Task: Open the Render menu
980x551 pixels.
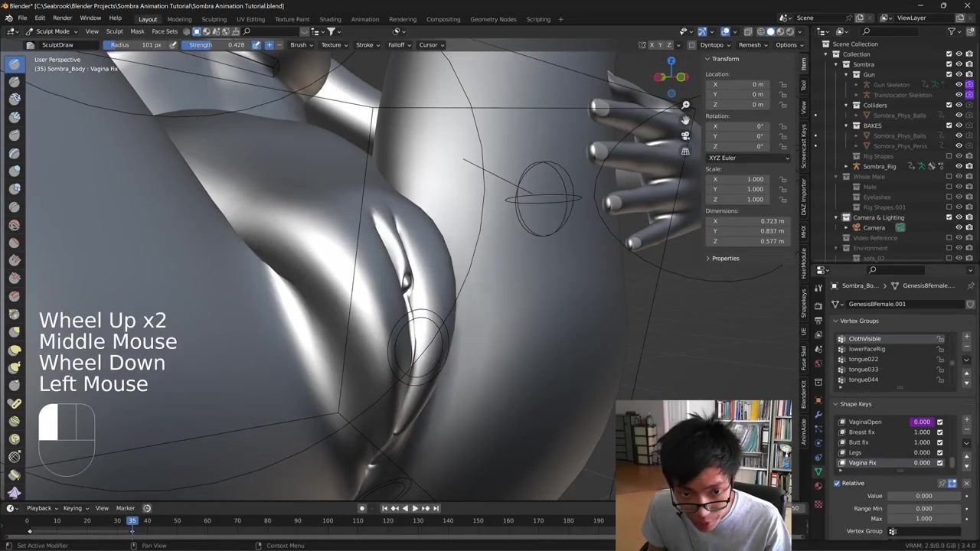Action: click(62, 18)
